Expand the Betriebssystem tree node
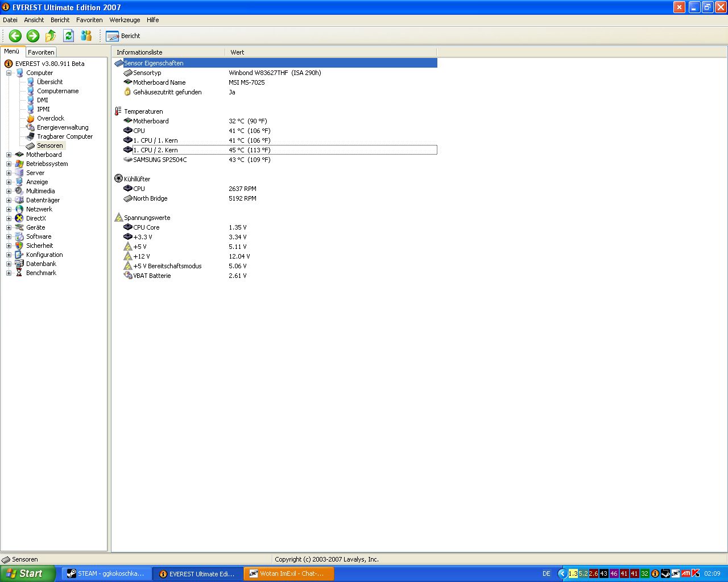The width and height of the screenshot is (728, 582). pos(9,164)
